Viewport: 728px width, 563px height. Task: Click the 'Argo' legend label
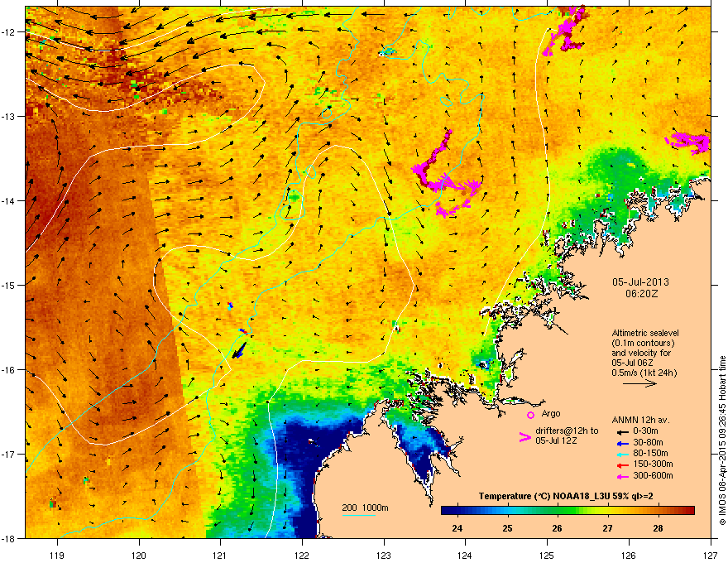tap(551, 413)
